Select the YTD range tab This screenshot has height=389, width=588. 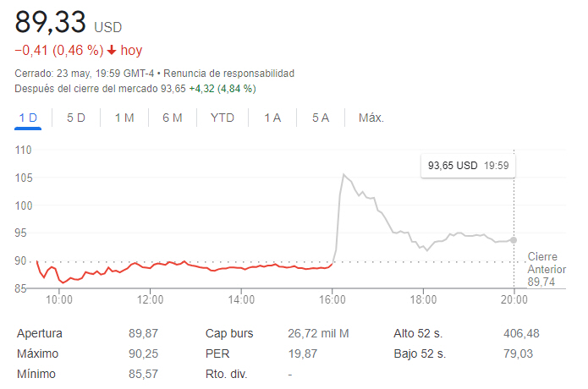pyautogui.click(x=223, y=118)
